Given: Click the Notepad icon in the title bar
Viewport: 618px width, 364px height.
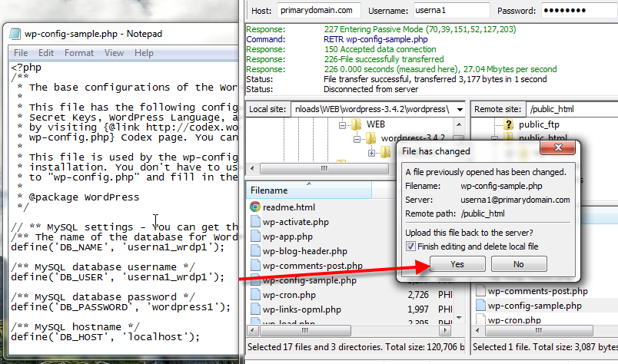Looking at the screenshot, I should pyautogui.click(x=15, y=35).
